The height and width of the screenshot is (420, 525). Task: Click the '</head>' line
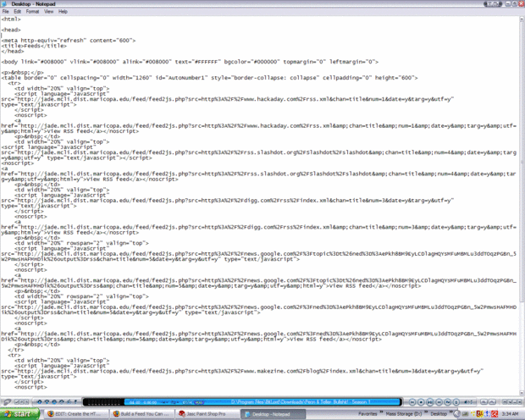[13, 52]
